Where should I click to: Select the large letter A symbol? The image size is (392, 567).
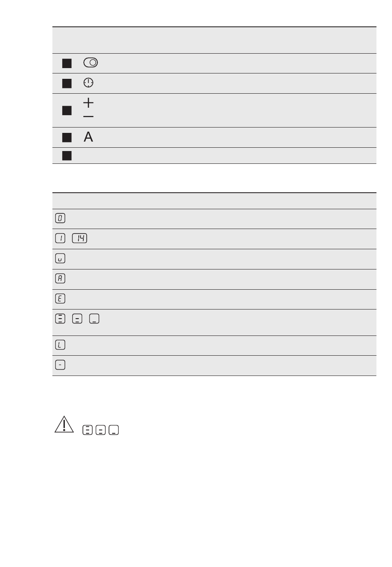(88, 137)
